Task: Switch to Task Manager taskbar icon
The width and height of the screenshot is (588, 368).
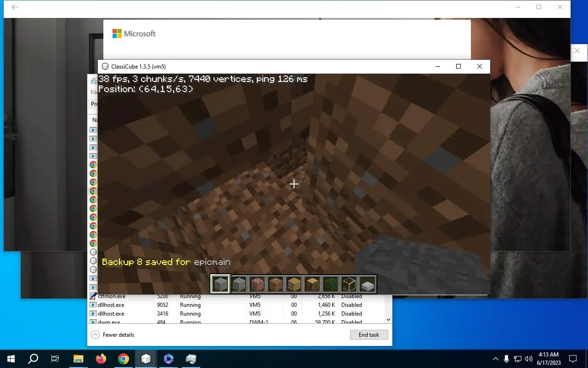Action: (x=191, y=359)
